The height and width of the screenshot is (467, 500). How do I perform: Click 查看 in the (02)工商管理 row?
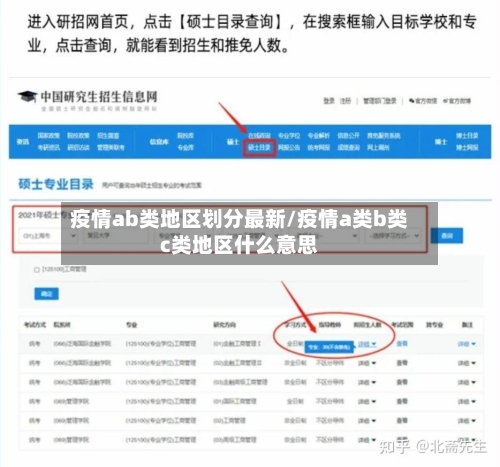tap(402, 421)
